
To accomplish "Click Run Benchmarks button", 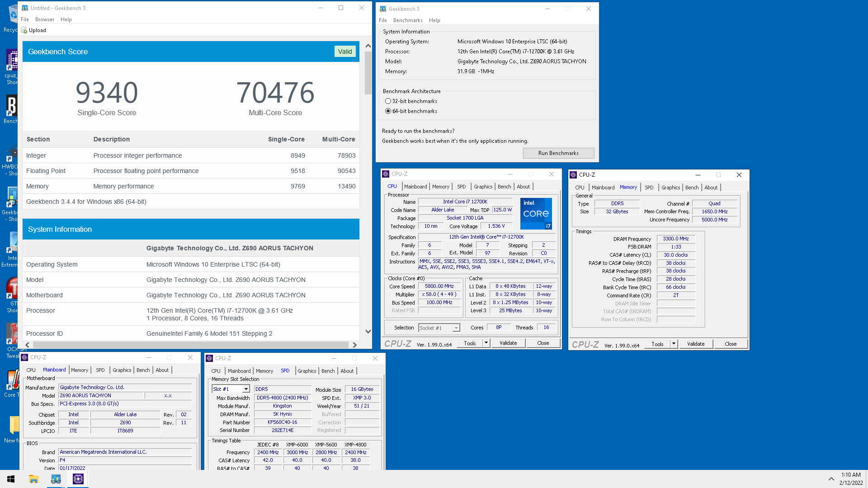I will [558, 153].
